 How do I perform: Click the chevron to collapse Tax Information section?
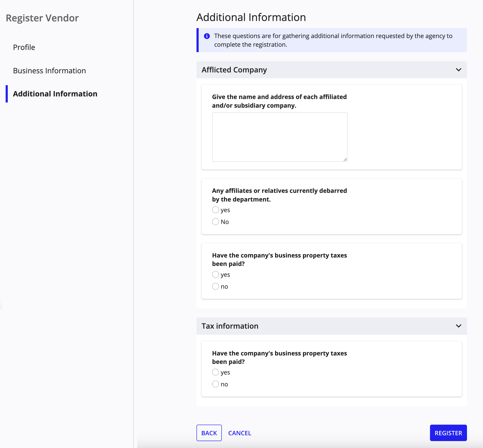point(459,325)
